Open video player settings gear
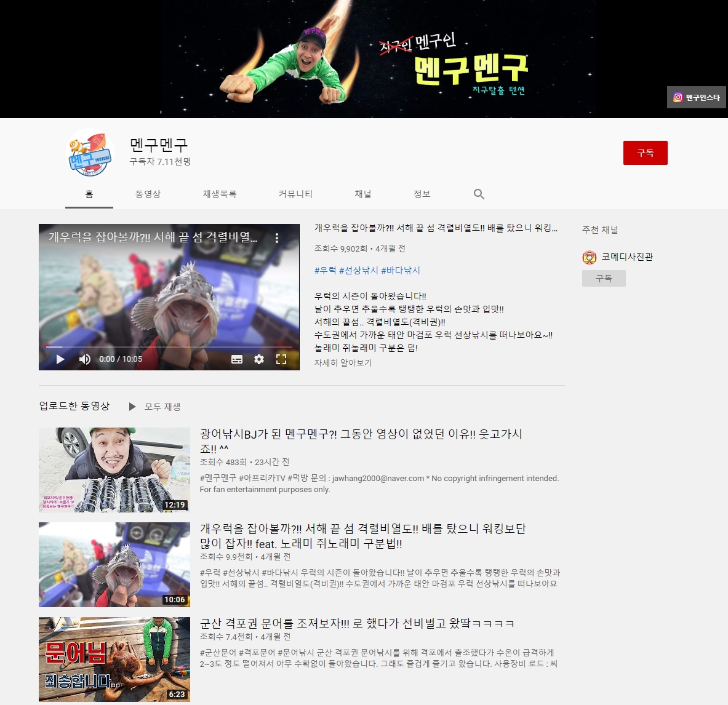This screenshot has width=728, height=705. click(259, 359)
